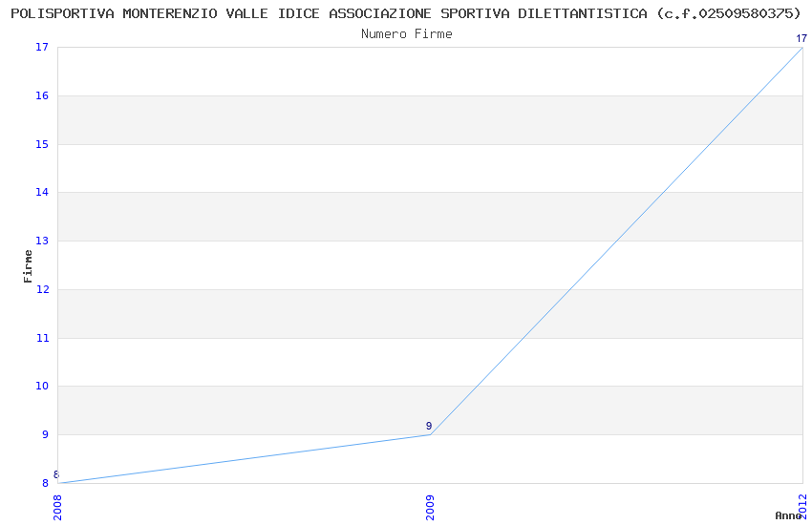Click the y-axis tick label 12
This screenshot has width=812, height=525.
pyautogui.click(x=42, y=290)
